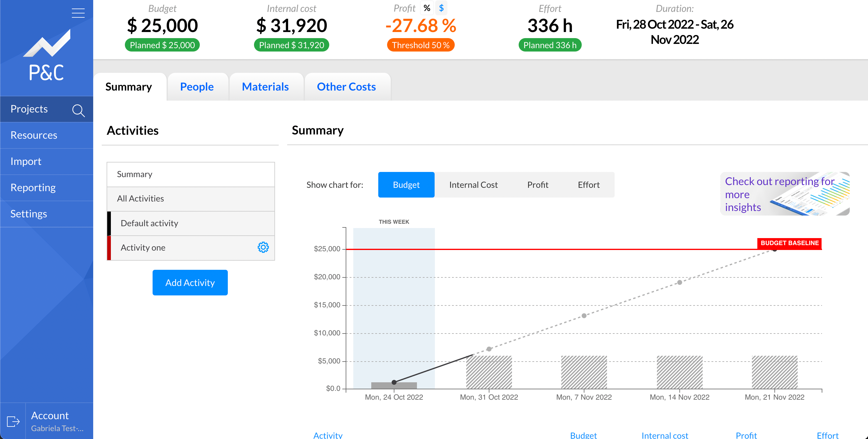Switch to the People tab
Screen dimensions: 868x439
click(197, 87)
